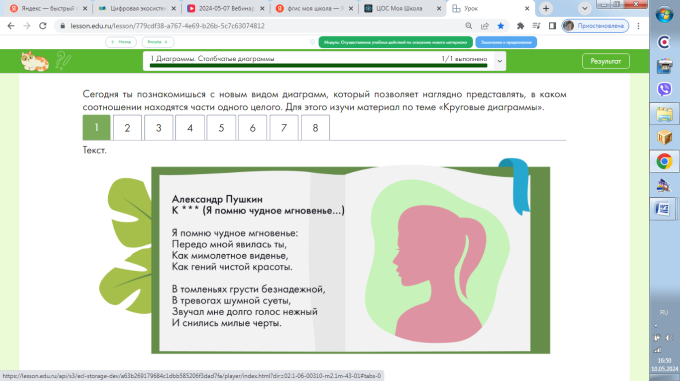The width and height of the screenshot is (680, 381).
Task: Select material page 7
Action: pos(284,128)
